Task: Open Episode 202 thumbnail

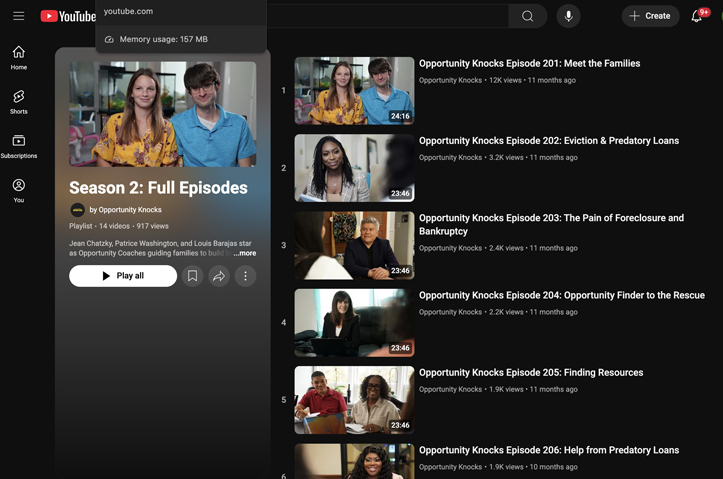Action: pos(354,168)
